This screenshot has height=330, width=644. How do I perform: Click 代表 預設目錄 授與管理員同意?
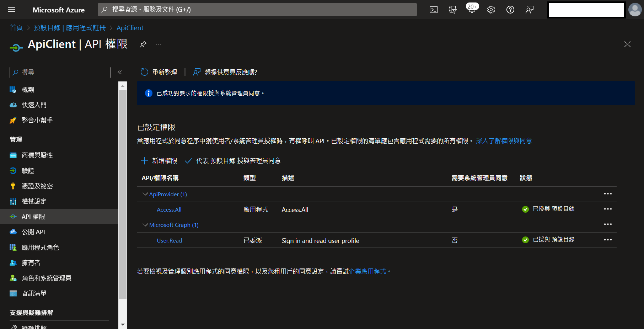point(233,161)
